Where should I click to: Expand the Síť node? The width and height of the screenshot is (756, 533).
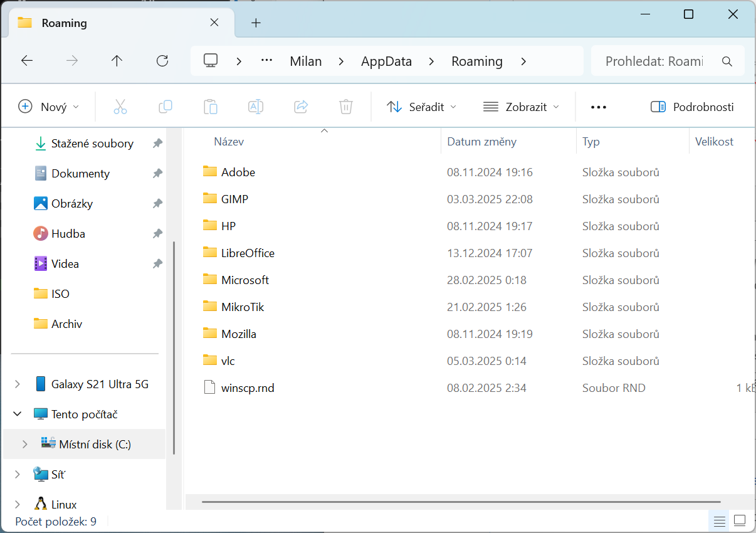(x=18, y=475)
